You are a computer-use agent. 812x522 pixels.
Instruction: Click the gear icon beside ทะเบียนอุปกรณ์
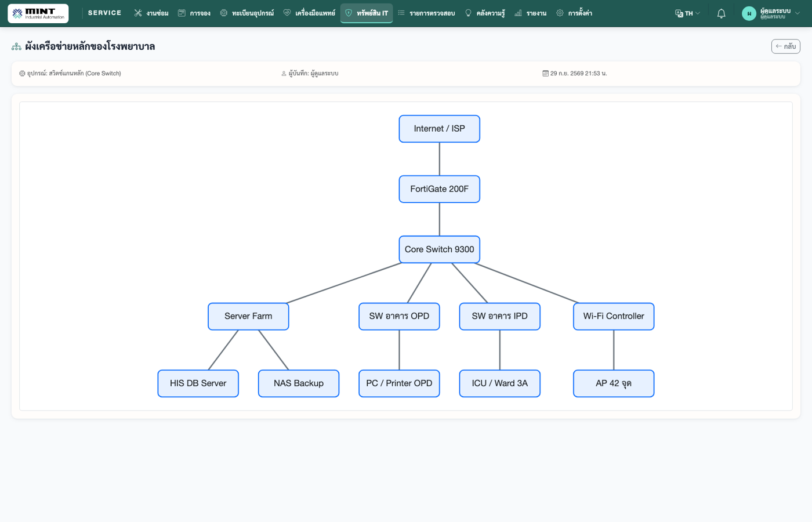(224, 13)
